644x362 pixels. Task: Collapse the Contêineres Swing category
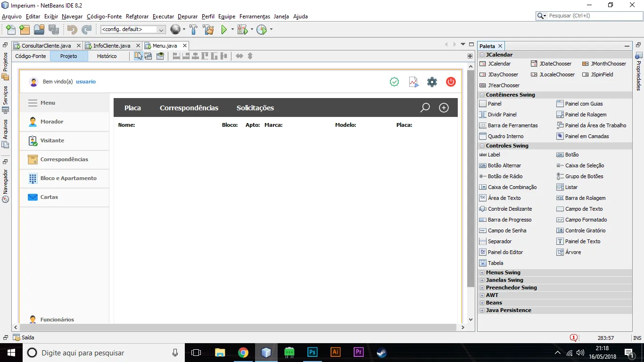482,95
